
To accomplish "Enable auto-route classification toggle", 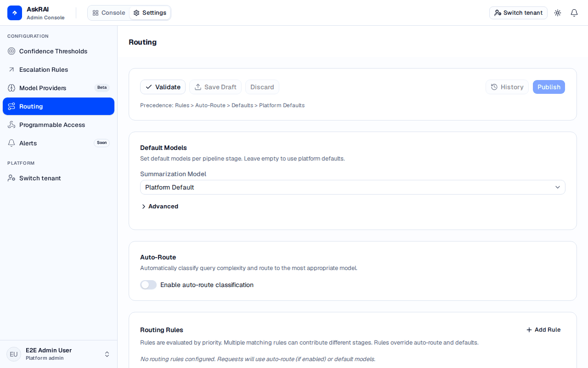I will pos(148,285).
